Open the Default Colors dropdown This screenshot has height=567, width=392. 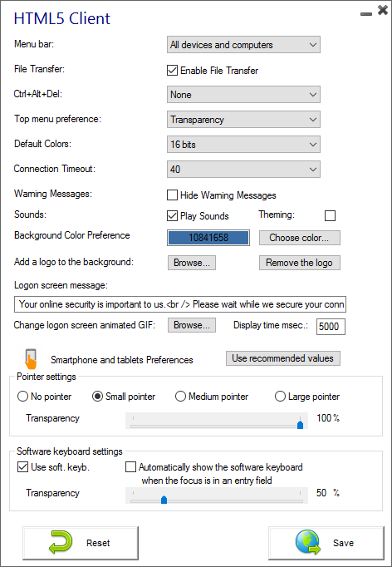click(x=243, y=145)
